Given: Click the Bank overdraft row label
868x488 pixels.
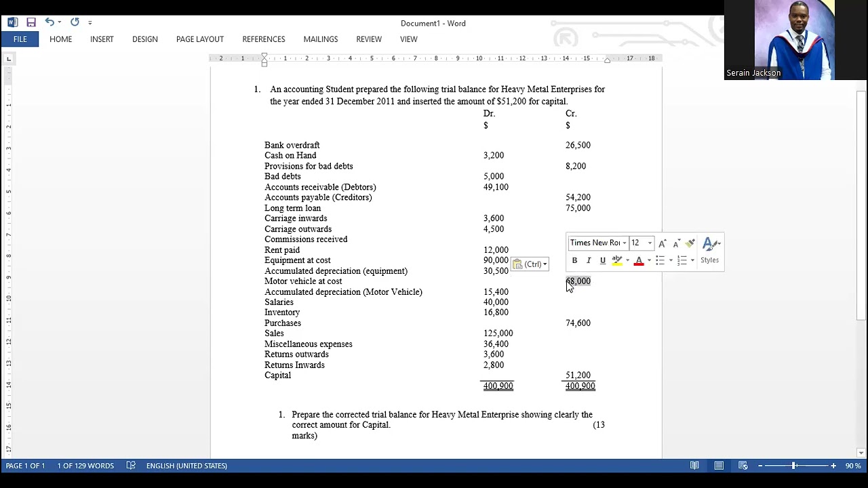Looking at the screenshot, I should coord(292,145).
